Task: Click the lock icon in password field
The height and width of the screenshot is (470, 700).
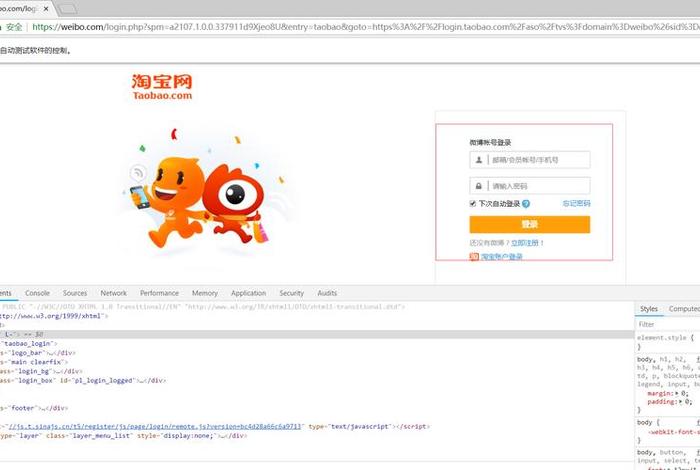Action: coord(479,186)
